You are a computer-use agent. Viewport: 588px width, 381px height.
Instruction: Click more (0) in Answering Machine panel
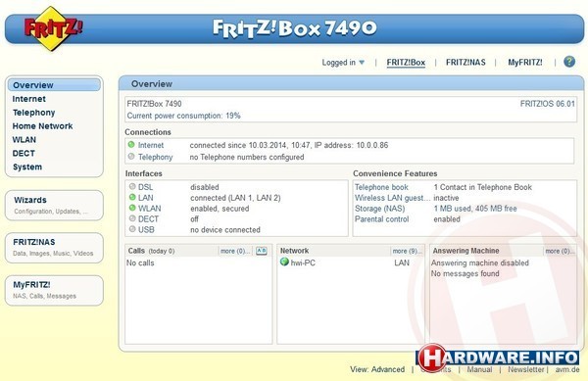click(x=560, y=251)
